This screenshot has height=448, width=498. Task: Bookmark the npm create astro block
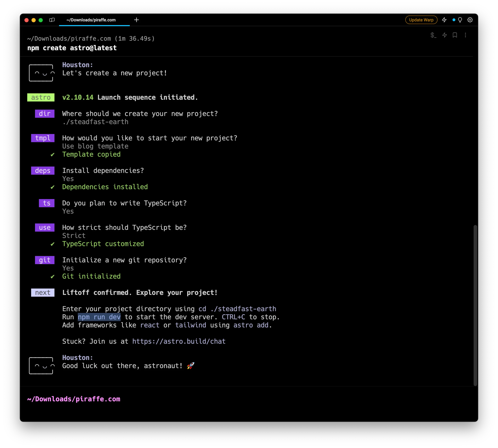point(454,35)
